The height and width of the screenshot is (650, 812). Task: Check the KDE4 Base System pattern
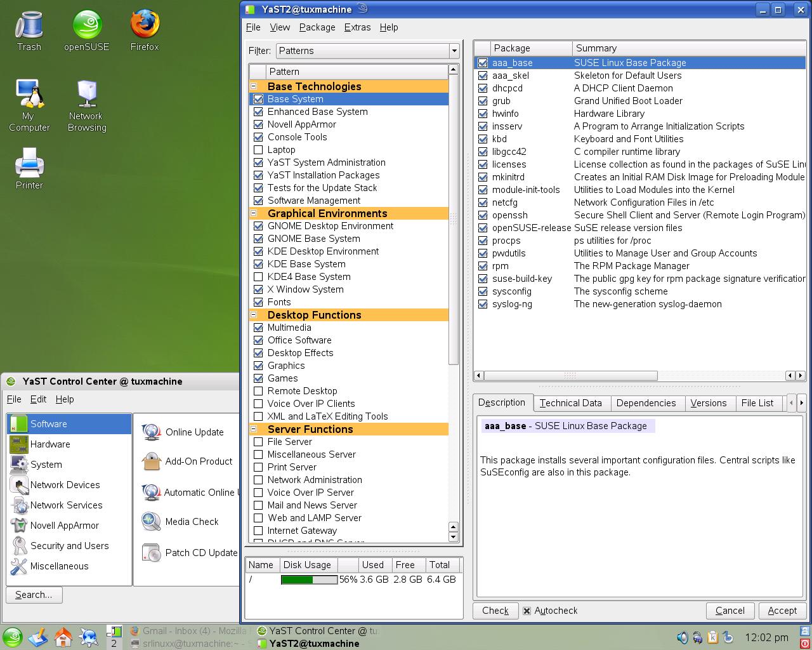(258, 277)
